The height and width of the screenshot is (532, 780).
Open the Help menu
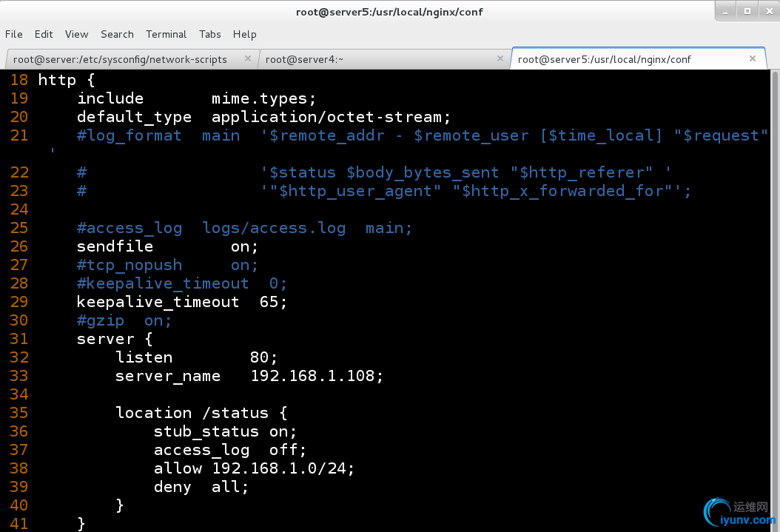244,34
